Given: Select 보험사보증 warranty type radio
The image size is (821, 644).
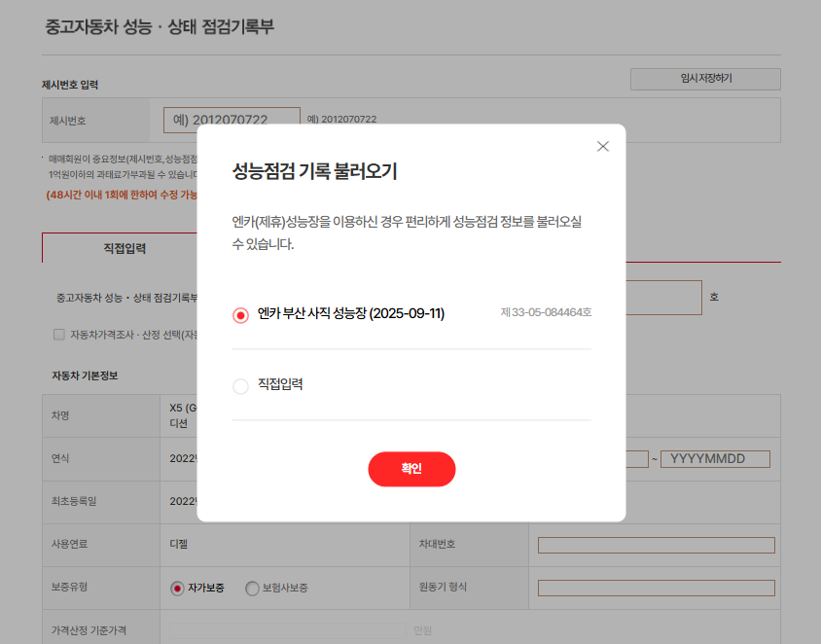Looking at the screenshot, I should point(252,589).
